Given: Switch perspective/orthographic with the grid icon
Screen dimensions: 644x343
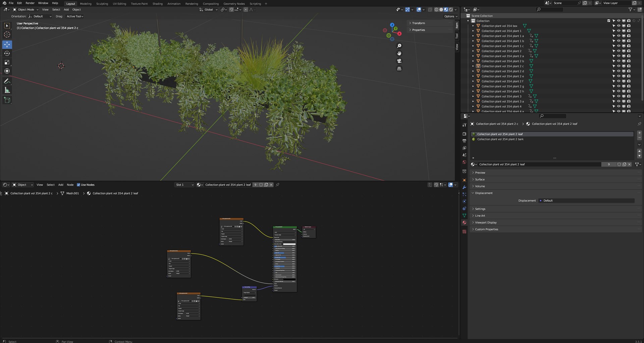Looking at the screenshot, I should click(x=399, y=68).
